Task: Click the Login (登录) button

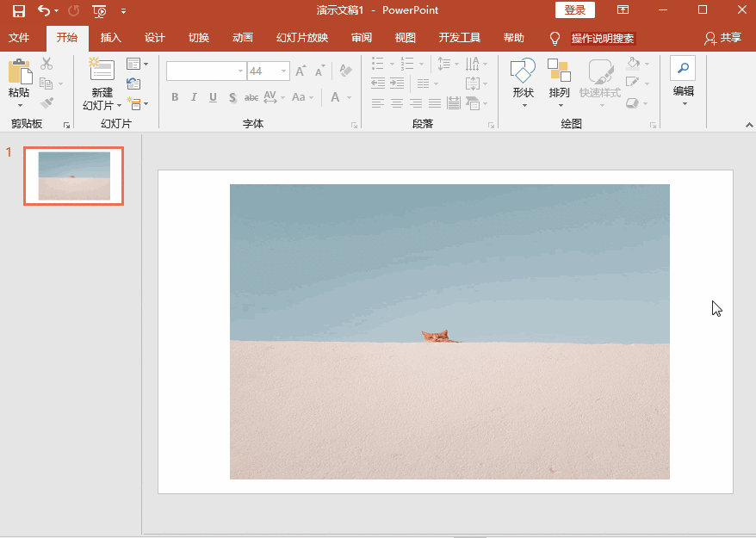Action: tap(574, 10)
